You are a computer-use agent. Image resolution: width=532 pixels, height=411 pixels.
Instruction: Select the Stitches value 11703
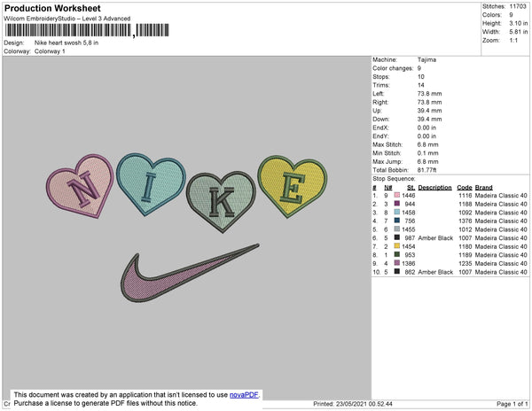click(518, 6)
